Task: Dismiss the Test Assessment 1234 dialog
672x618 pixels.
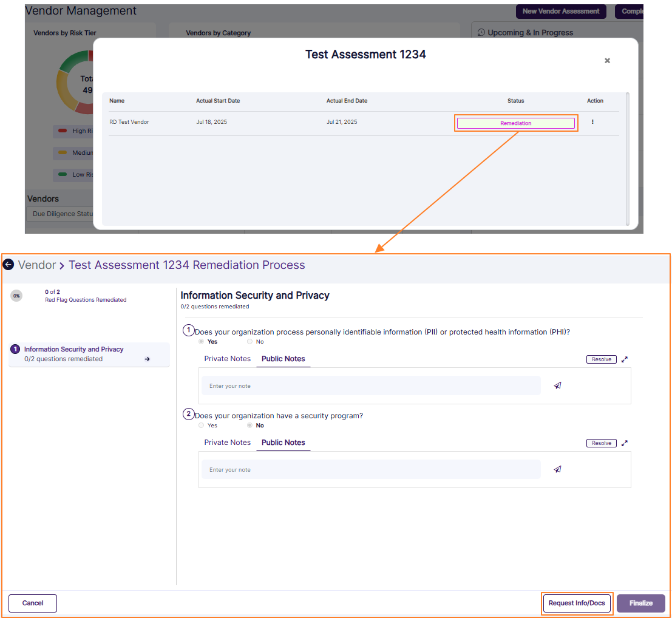Action: click(607, 60)
